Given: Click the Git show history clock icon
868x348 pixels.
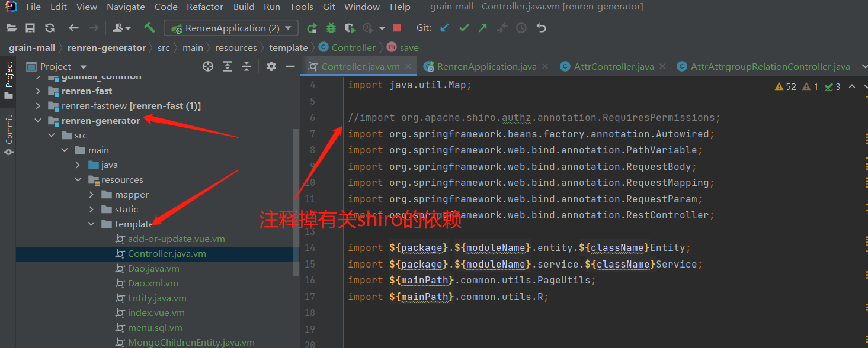Looking at the screenshot, I should coord(521,28).
